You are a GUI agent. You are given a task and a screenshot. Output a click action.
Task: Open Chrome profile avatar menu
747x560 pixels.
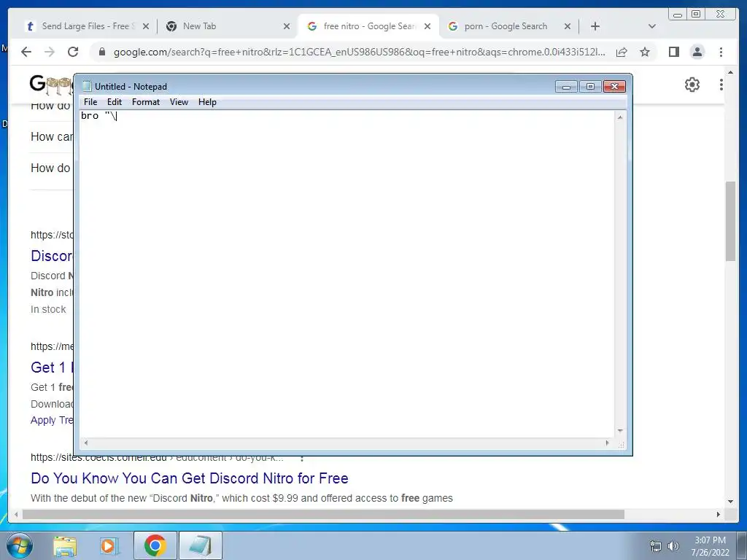click(697, 52)
